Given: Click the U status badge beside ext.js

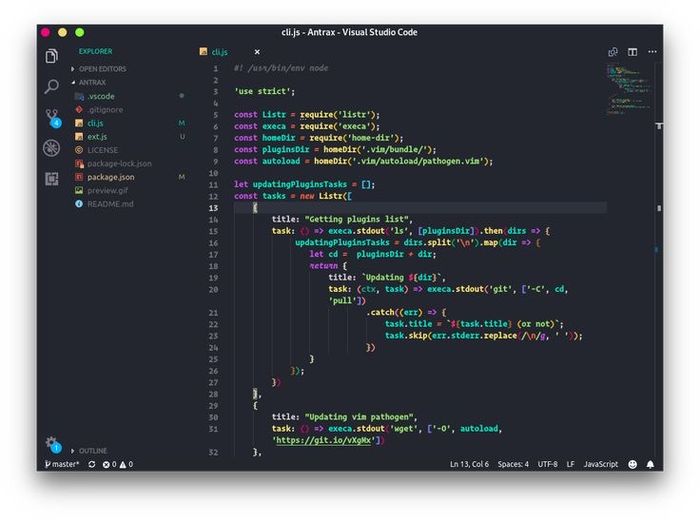Looking at the screenshot, I should [182, 137].
